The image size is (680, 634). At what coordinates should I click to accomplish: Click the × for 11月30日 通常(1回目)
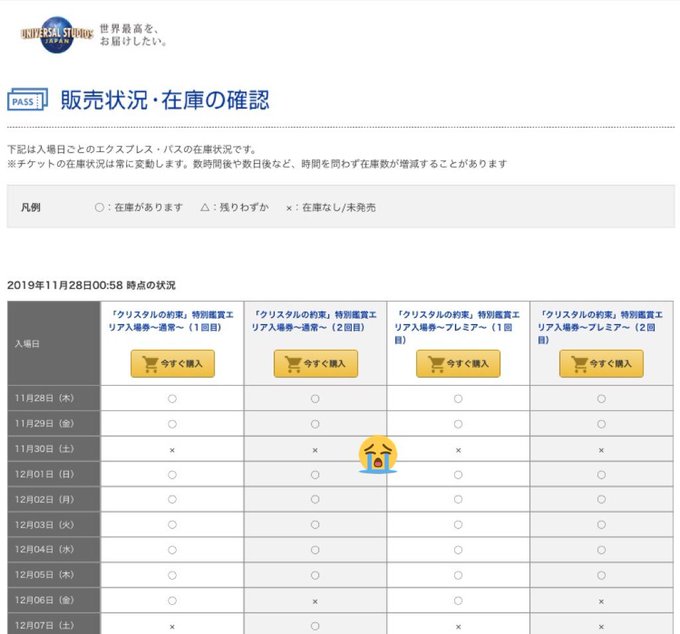point(172,451)
